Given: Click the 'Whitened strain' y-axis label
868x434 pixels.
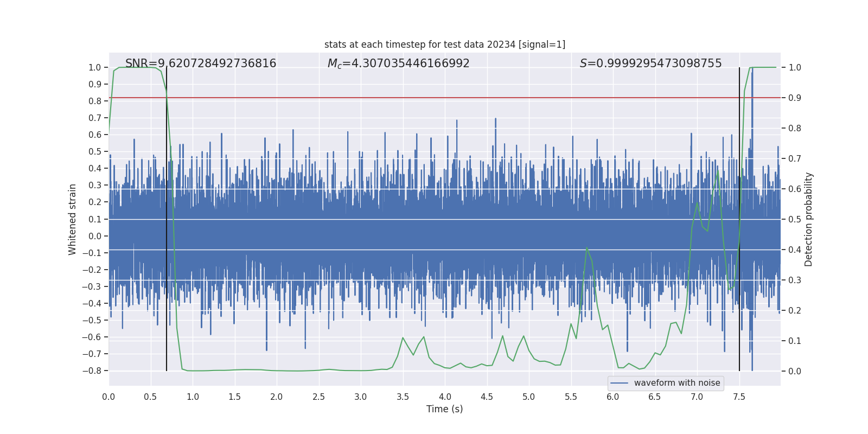Looking at the screenshot, I should pyautogui.click(x=73, y=219).
